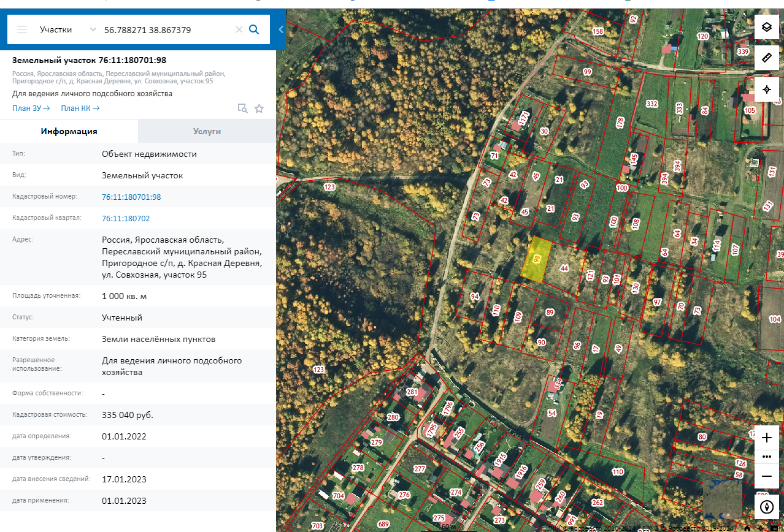Viewport: 784px width, 532px height.
Task: Click the Объект недвижимости value
Action: click(149, 154)
